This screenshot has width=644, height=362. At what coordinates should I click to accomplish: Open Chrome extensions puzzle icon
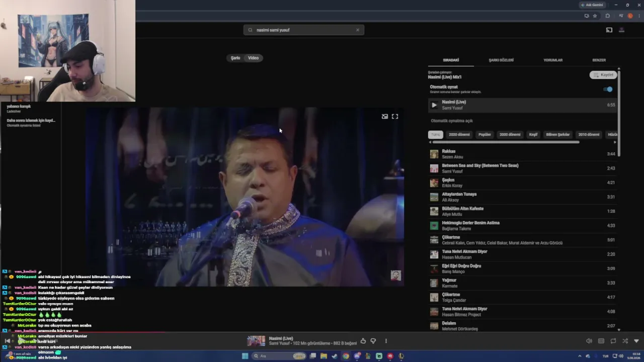(607, 16)
